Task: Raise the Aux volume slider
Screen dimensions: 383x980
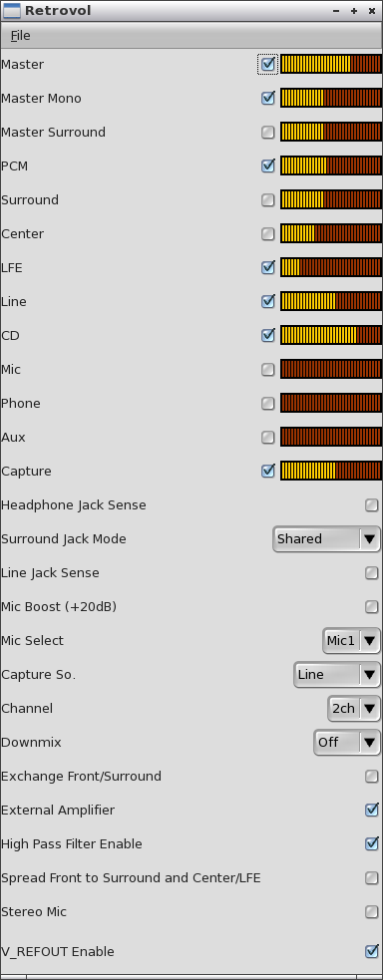Action: (330, 437)
